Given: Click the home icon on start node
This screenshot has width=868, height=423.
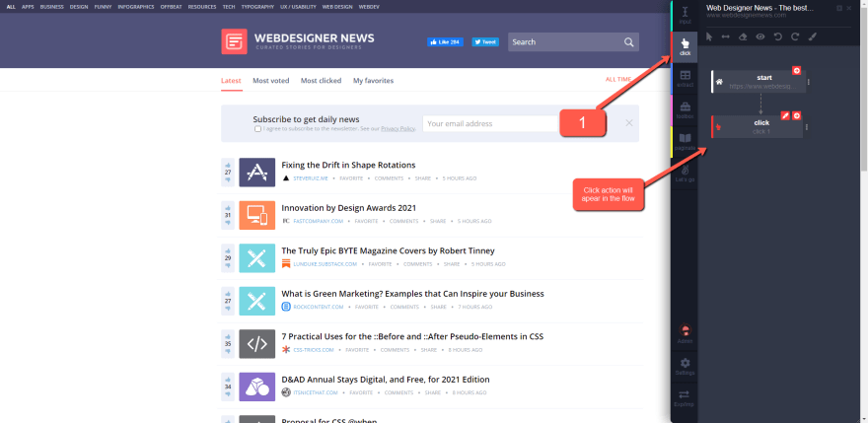Looking at the screenshot, I should point(719,82).
